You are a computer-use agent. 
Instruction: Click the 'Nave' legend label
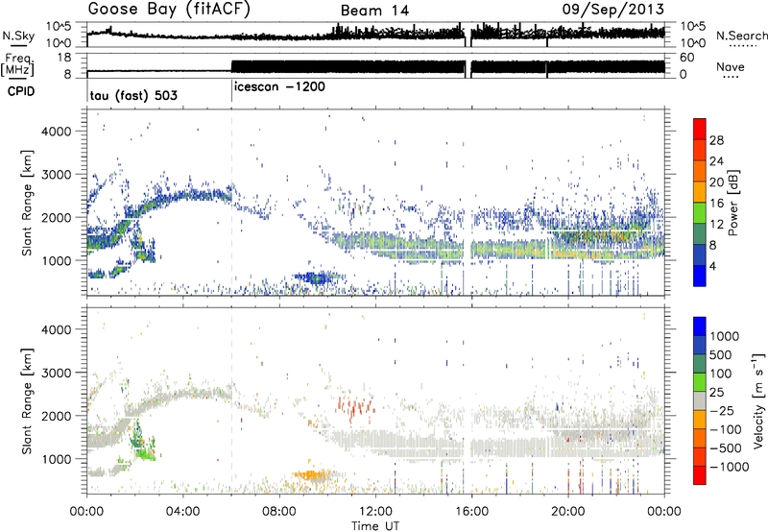[731, 66]
